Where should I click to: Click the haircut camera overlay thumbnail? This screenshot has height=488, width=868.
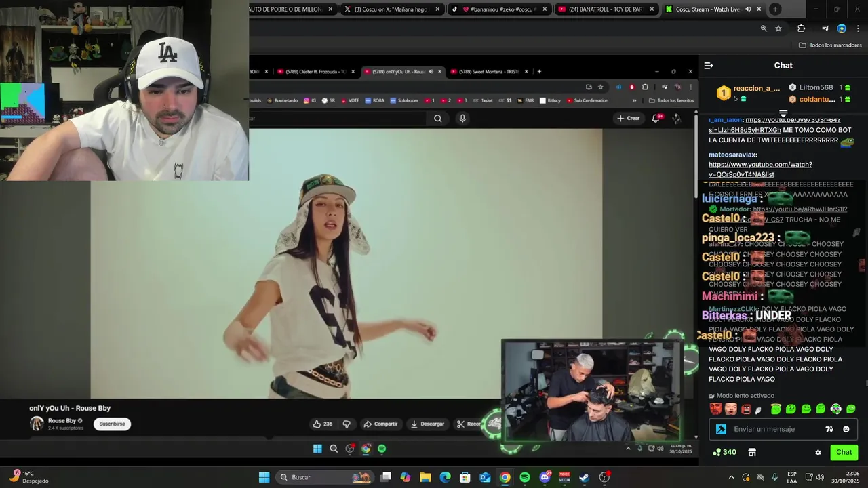(x=591, y=391)
